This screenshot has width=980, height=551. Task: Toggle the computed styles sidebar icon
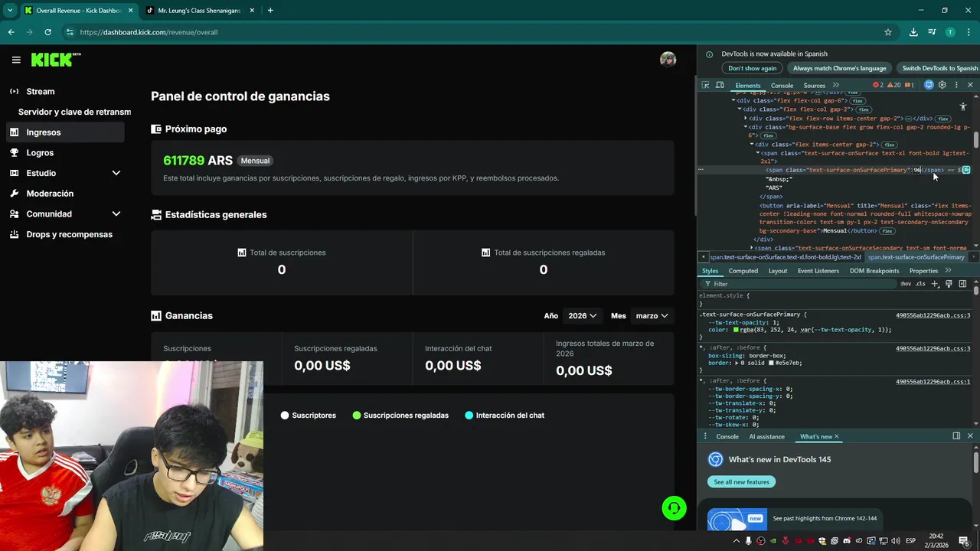coord(962,284)
